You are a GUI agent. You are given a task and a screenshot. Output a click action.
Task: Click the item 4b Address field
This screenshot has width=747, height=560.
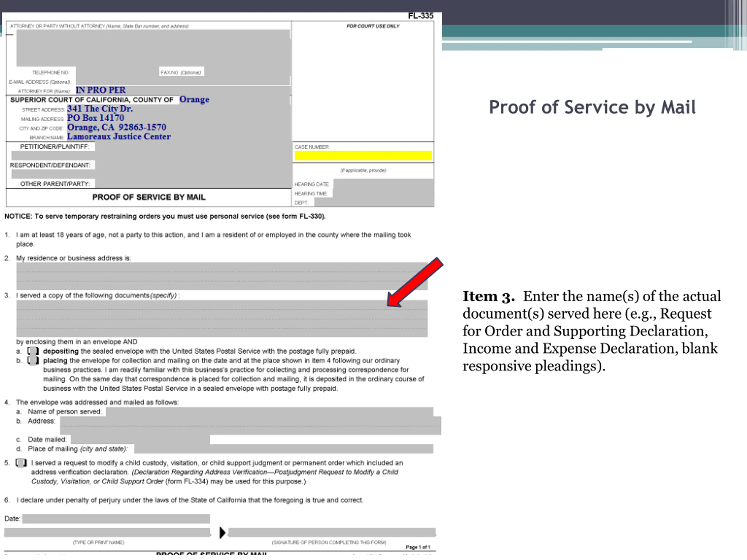tap(250, 425)
